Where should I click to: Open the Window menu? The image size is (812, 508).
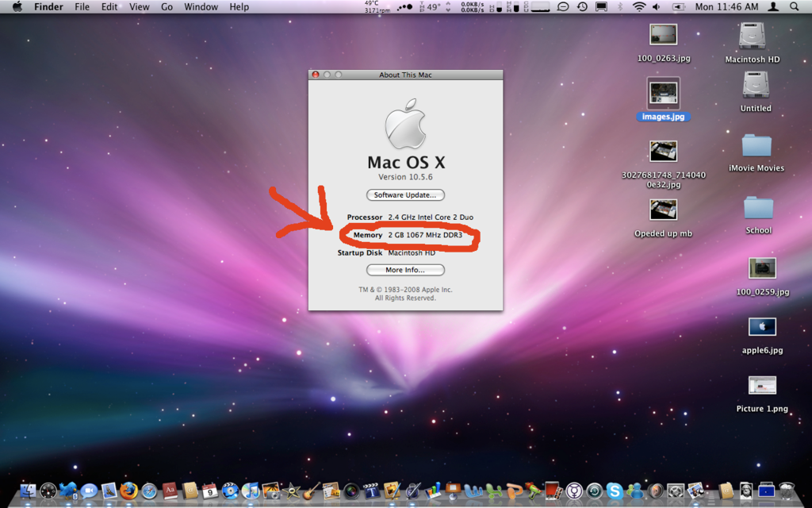201,6
